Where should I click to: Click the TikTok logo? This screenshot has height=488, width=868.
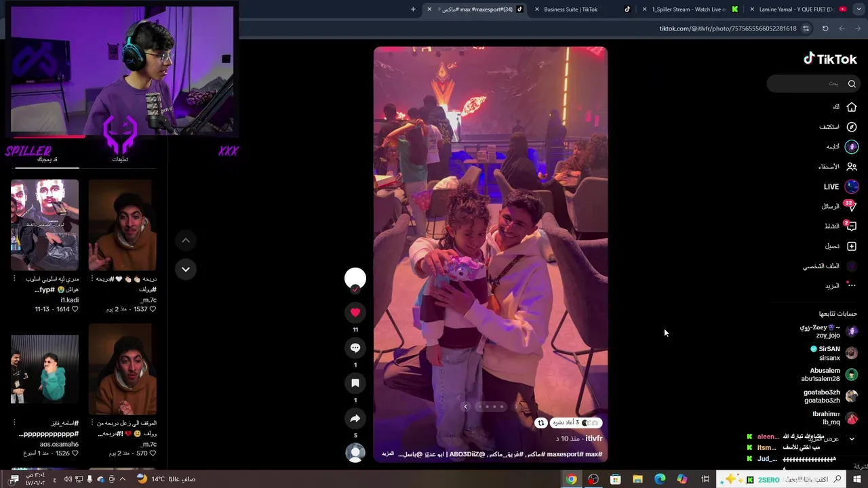coord(830,59)
